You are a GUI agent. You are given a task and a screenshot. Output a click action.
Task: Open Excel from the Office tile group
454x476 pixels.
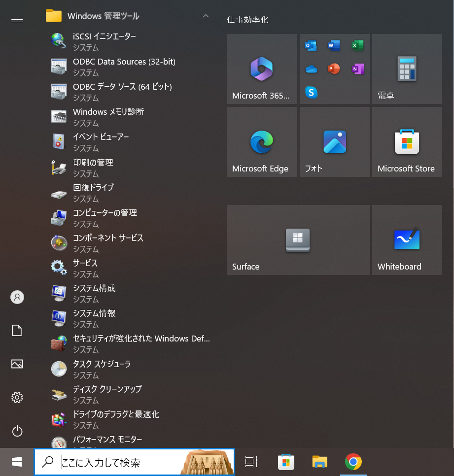[x=357, y=45]
